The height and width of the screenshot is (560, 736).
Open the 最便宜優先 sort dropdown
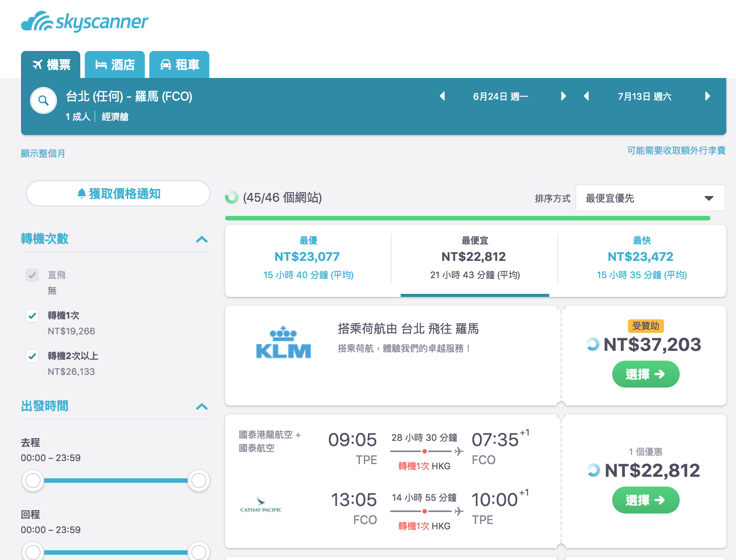coord(650,198)
